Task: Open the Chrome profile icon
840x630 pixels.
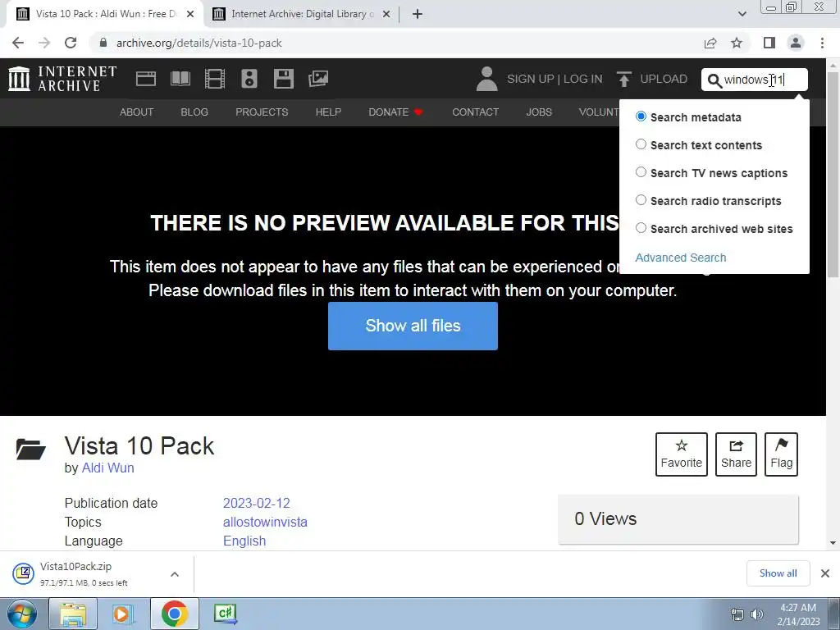Action: pyautogui.click(x=796, y=43)
